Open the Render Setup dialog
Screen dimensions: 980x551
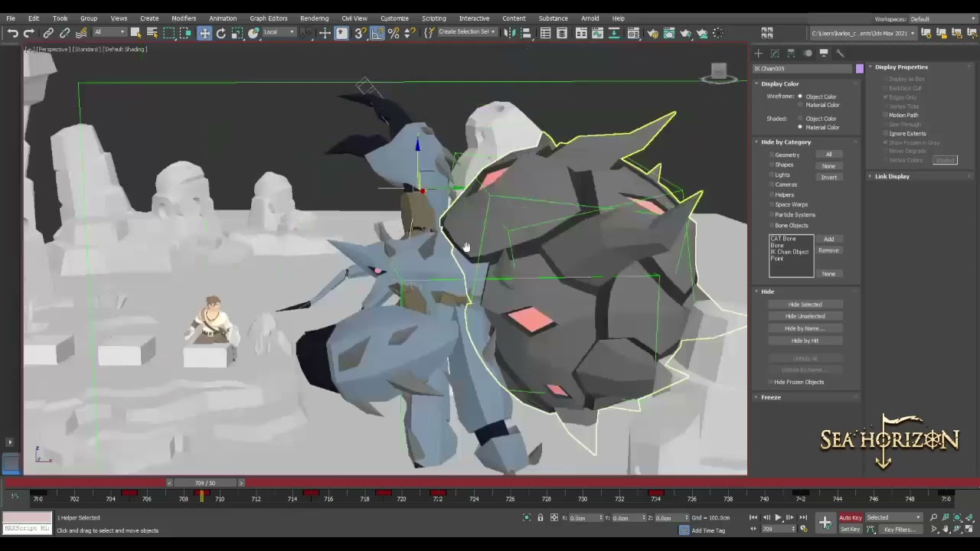click(x=652, y=33)
